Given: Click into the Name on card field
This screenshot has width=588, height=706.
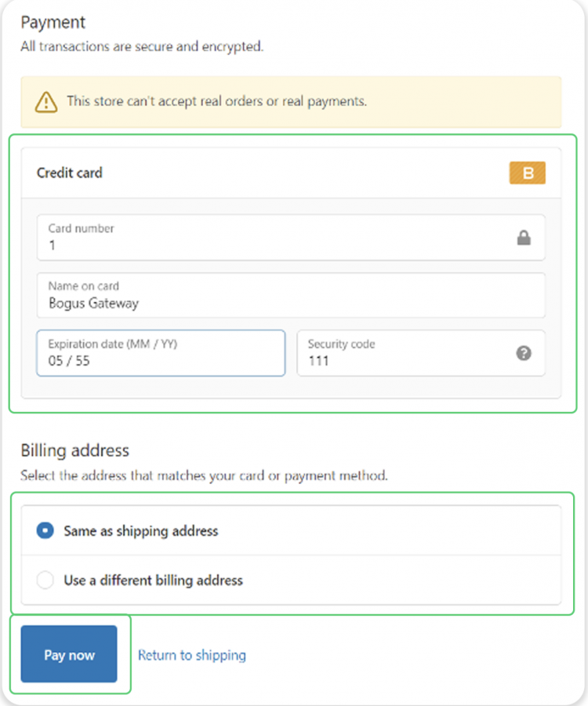Looking at the screenshot, I should click(291, 295).
